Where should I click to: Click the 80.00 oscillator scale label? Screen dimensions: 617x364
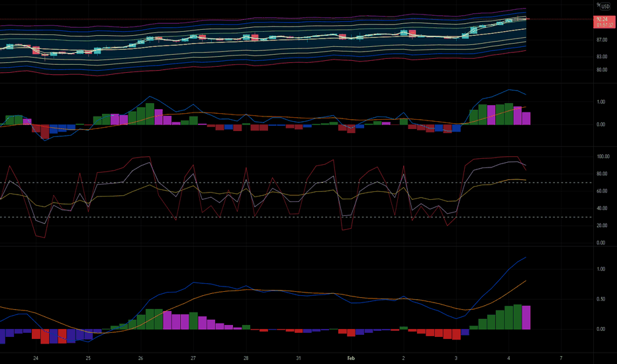(x=602, y=174)
